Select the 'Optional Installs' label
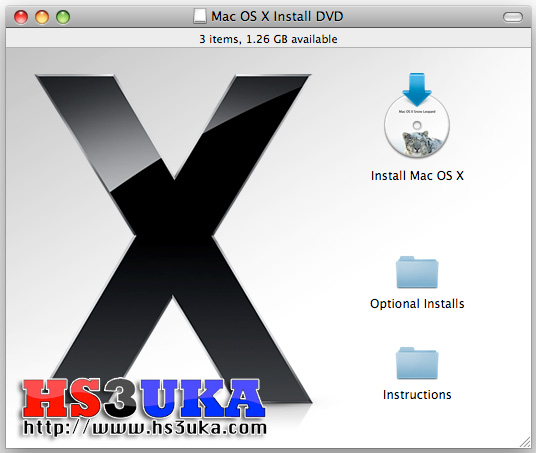This screenshot has width=536, height=453. click(417, 304)
